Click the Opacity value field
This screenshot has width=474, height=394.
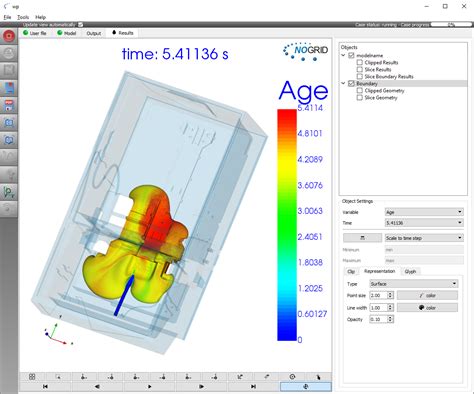378,319
